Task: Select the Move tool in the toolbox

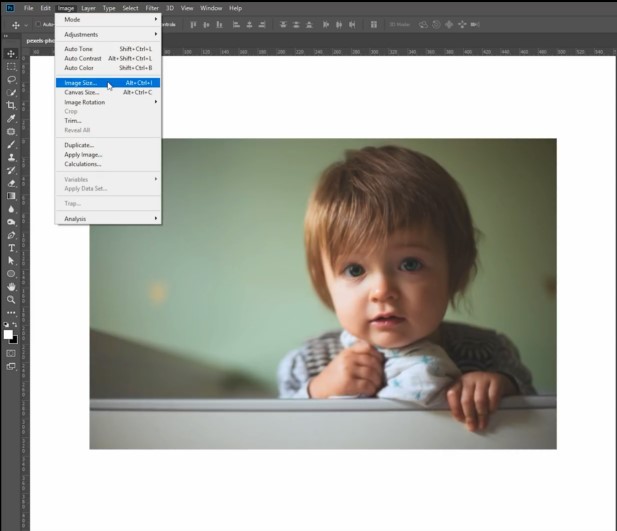Action: pos(11,54)
